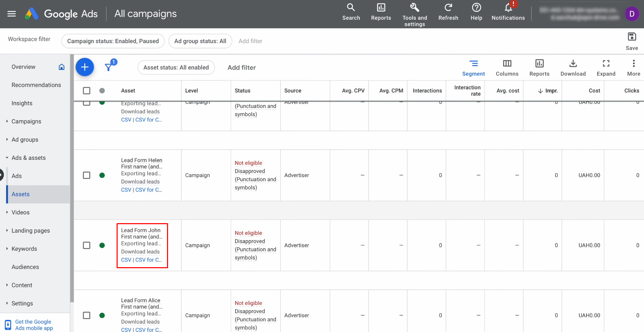Open Tools and settings

click(x=415, y=15)
